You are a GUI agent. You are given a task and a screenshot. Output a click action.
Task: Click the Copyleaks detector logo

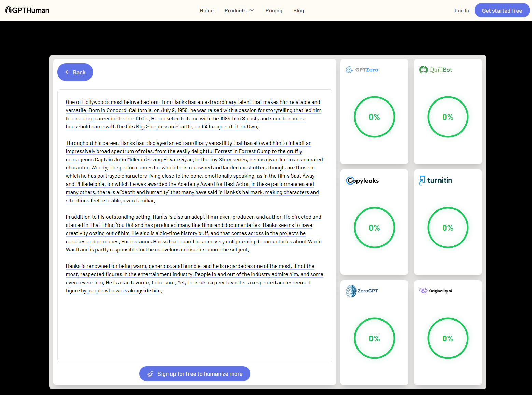pyautogui.click(x=350, y=180)
